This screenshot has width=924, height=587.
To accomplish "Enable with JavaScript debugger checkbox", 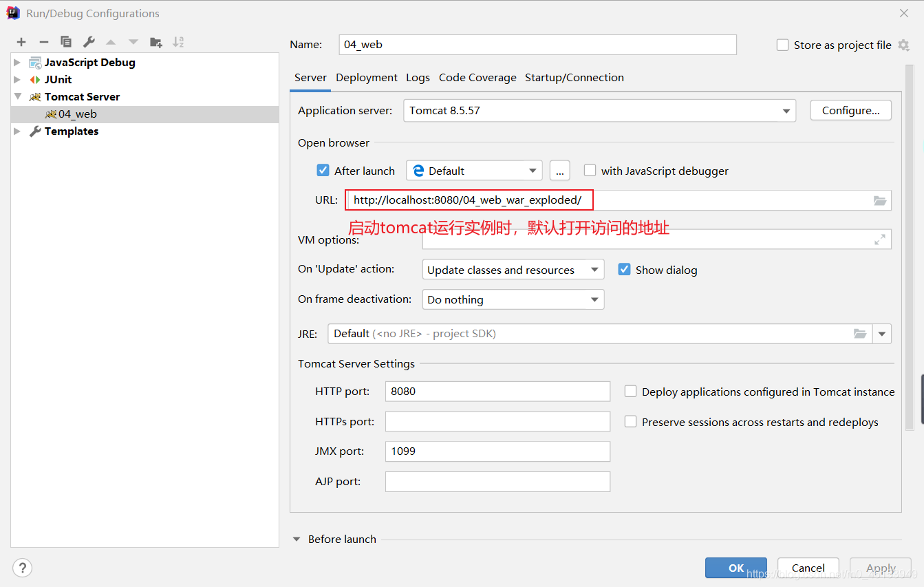I will [x=590, y=171].
